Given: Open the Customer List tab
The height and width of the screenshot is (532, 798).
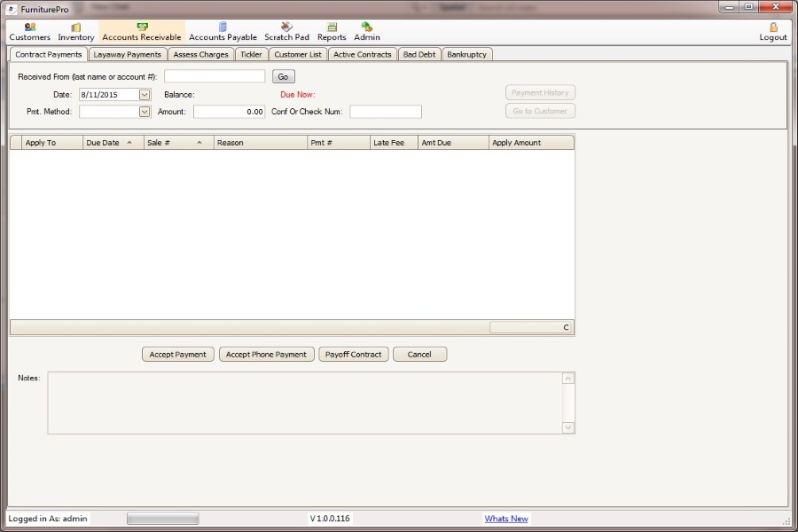Looking at the screenshot, I should pos(298,54).
